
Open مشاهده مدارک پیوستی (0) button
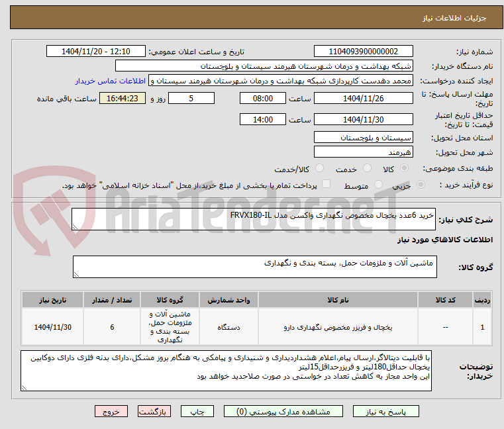tap(283, 411)
